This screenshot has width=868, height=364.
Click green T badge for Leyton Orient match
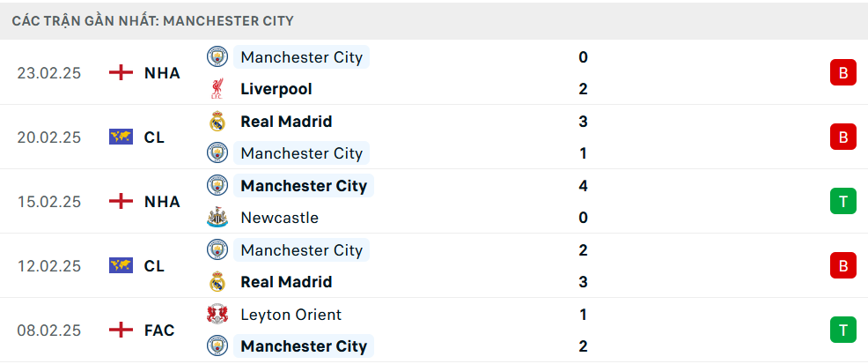click(842, 331)
